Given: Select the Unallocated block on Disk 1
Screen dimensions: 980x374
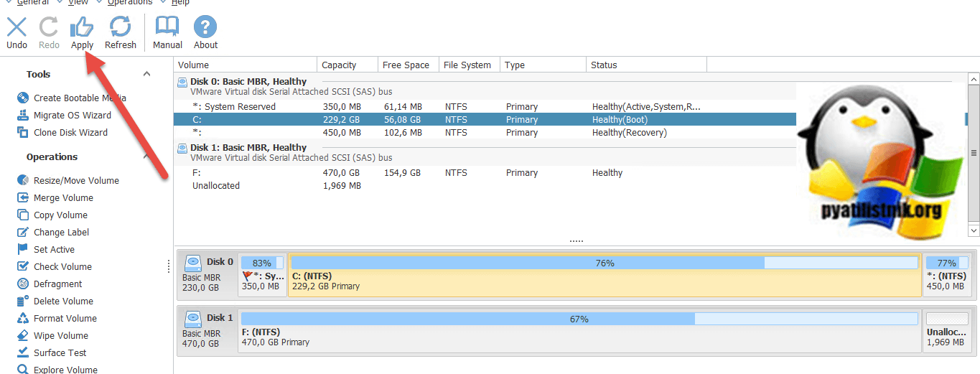Looking at the screenshot, I should pos(947,330).
